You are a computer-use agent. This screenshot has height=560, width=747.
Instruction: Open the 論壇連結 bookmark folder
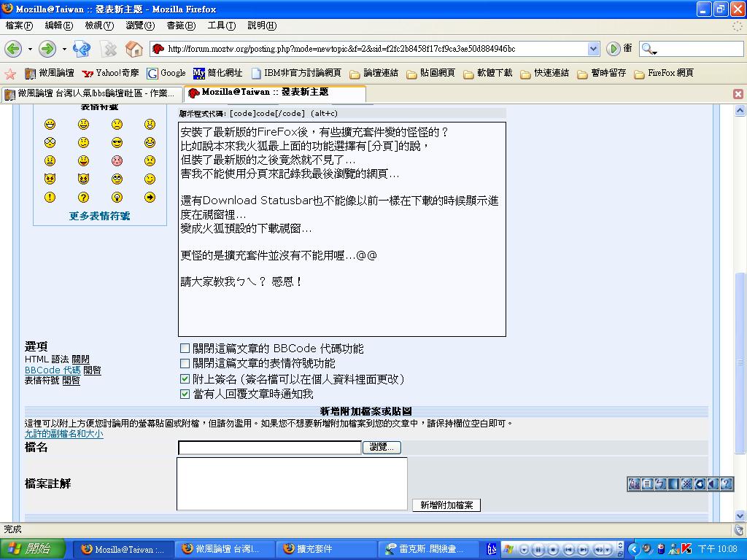coord(373,74)
